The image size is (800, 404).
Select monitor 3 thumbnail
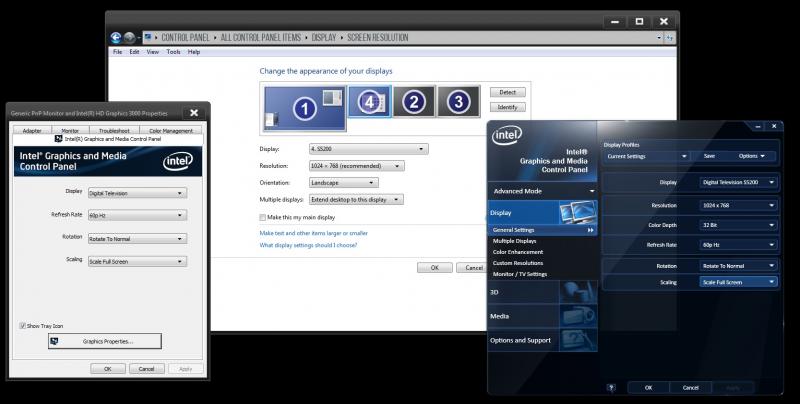[x=458, y=102]
